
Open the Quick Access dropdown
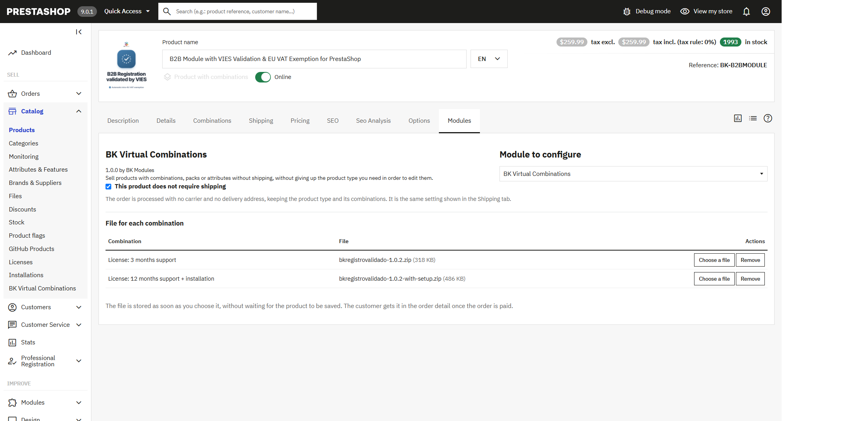pyautogui.click(x=127, y=11)
